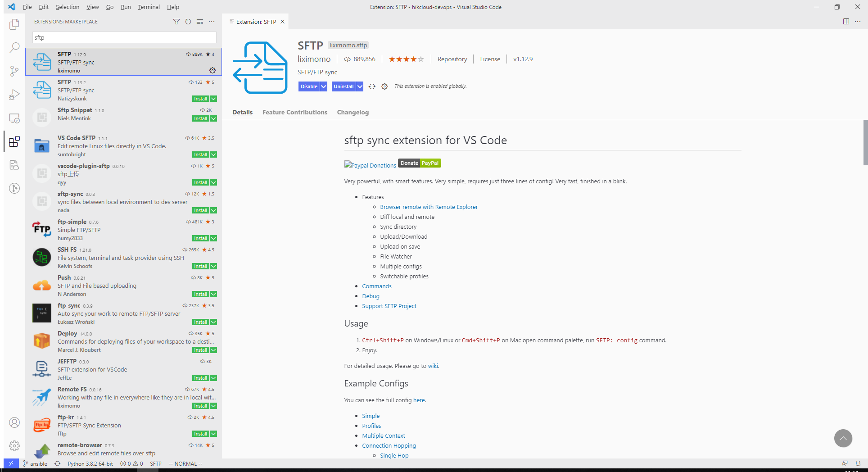This screenshot has width=868, height=472.
Task: Select the Details tab
Action: [242, 112]
